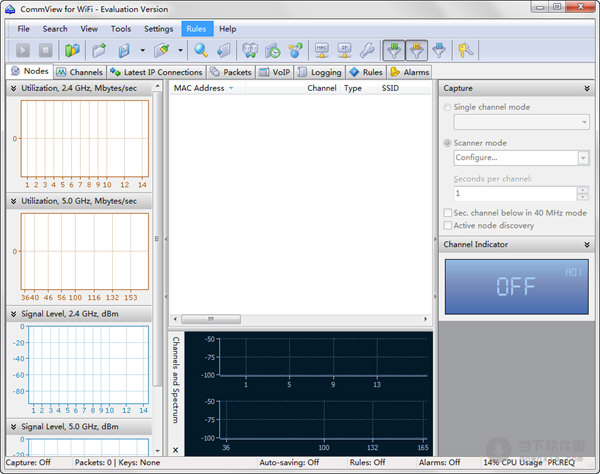Open the single channel selection dropdown

coord(521,122)
